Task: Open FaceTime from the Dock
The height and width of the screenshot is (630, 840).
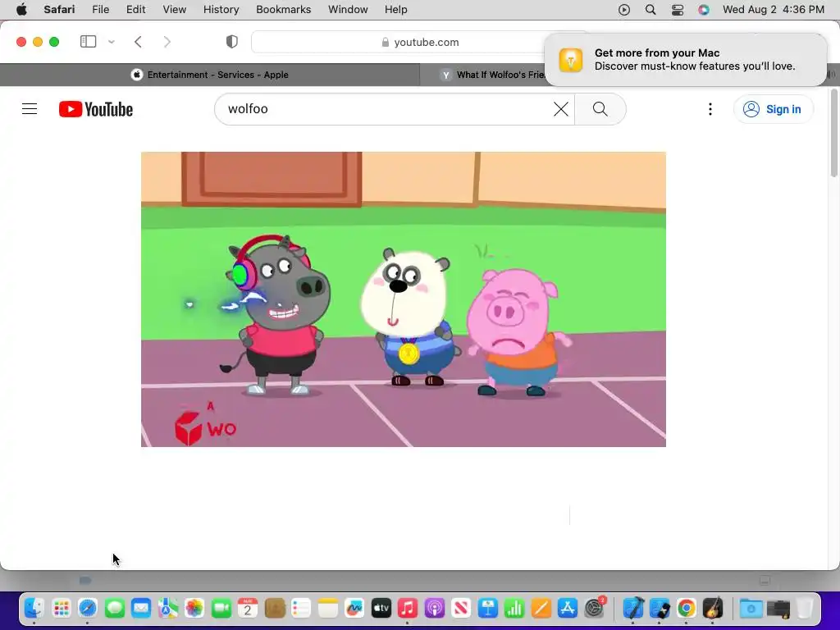Action: coord(221,608)
